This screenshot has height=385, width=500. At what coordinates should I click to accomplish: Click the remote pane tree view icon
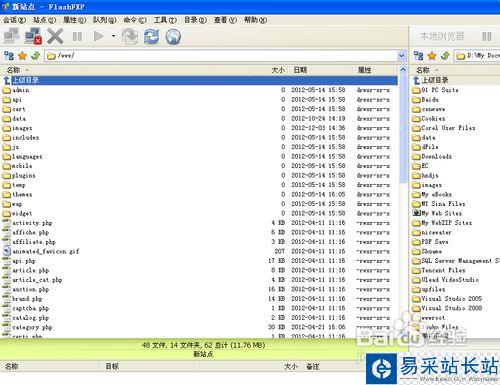pyautogui.click(x=9, y=56)
